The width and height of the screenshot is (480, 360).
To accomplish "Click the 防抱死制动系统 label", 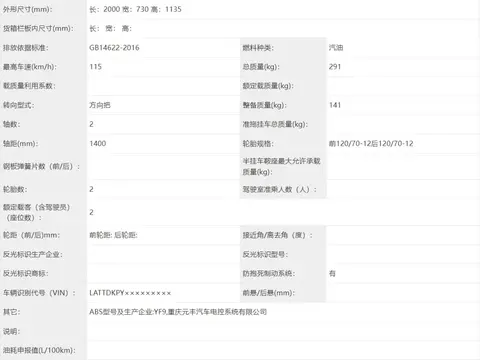I will (269, 274).
